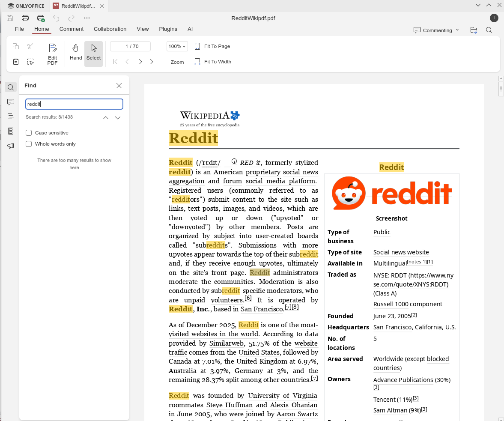The width and height of the screenshot is (504, 421).
Task: Open the three-dots more options menu
Action: pyautogui.click(x=87, y=18)
